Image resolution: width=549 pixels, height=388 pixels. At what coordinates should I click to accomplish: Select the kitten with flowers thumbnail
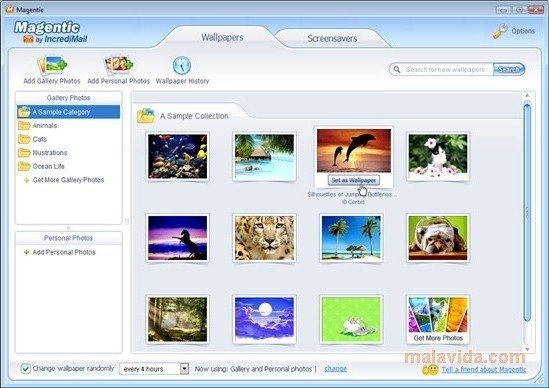[x=438, y=156]
